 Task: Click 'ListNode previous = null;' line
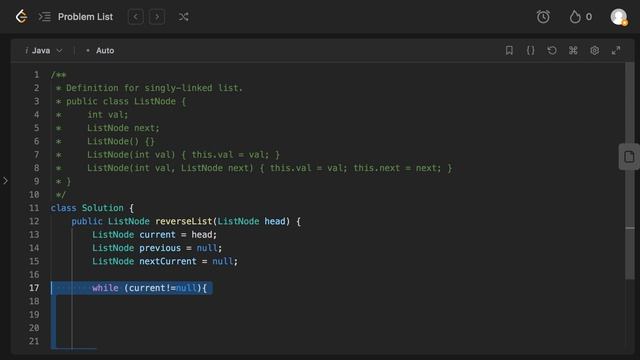(x=157, y=248)
